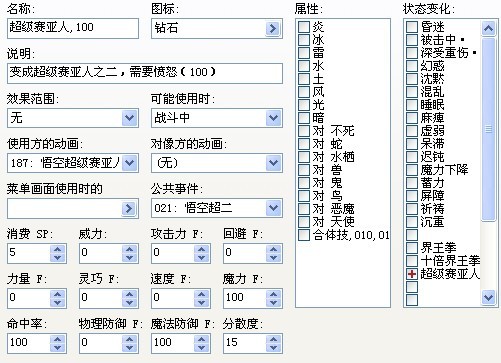The image size is (501, 363).
Task: Increase 力量 F value with up arrow
Action: (57, 294)
